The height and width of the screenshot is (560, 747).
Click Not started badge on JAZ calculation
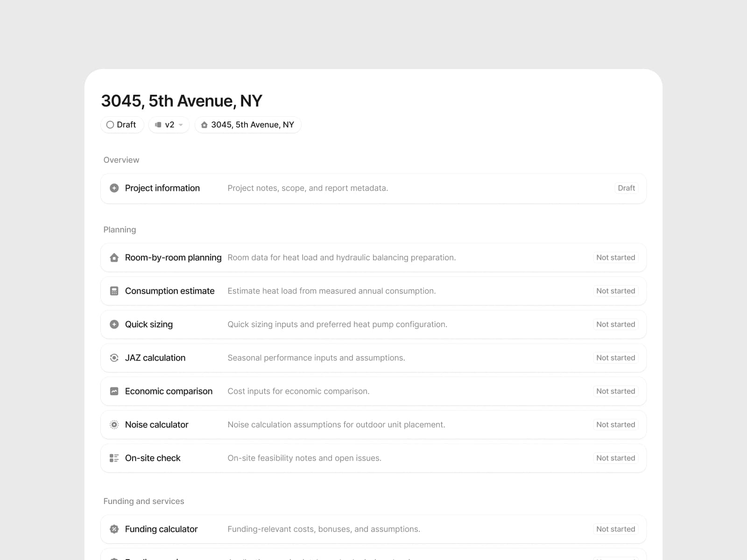pyautogui.click(x=615, y=358)
